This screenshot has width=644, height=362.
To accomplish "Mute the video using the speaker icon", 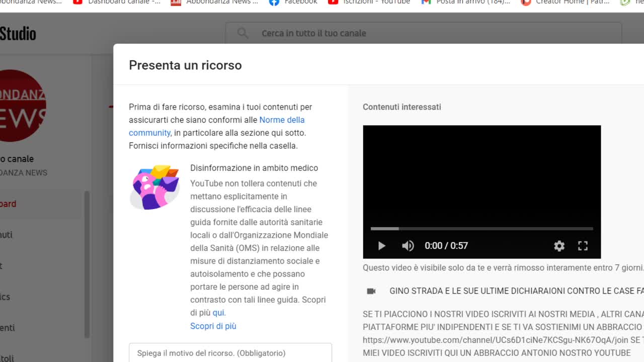I will click(x=408, y=245).
